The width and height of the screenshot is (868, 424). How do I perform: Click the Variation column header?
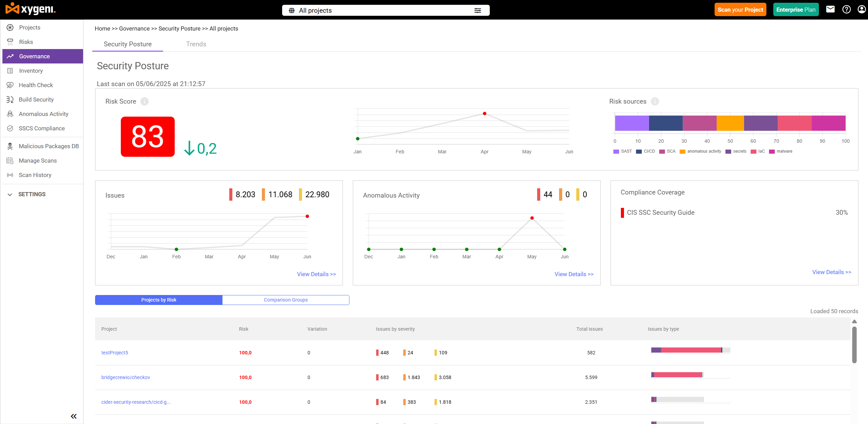coord(317,329)
